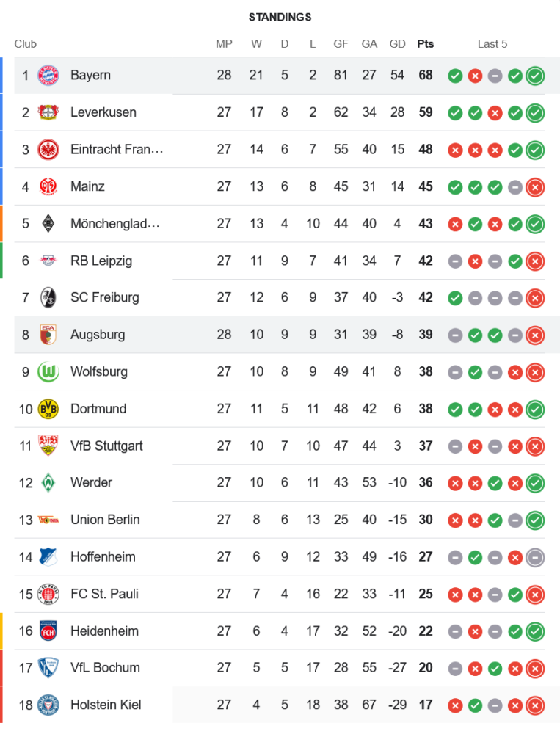The height and width of the screenshot is (734, 560).
Task: Click the Werder club crest icon
Action: (x=48, y=482)
